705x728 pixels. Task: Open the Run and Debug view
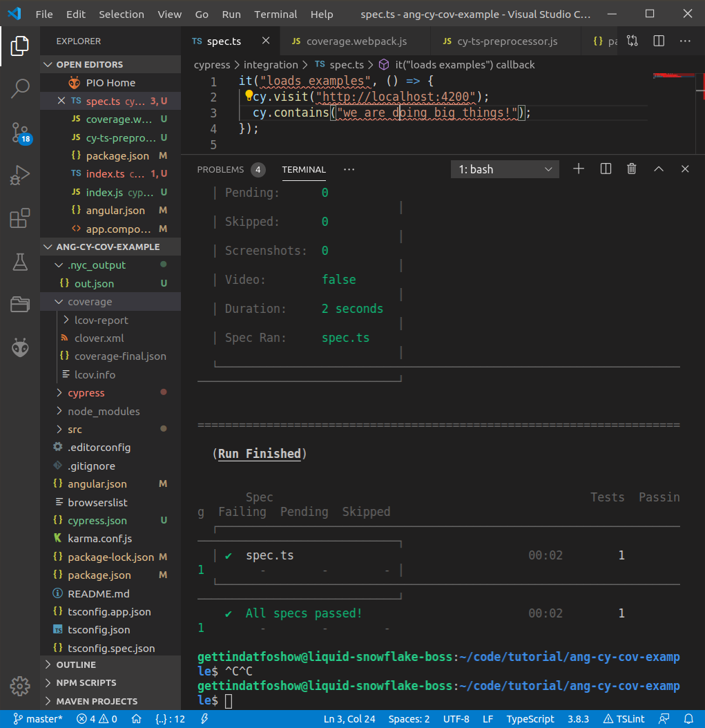tap(20, 175)
